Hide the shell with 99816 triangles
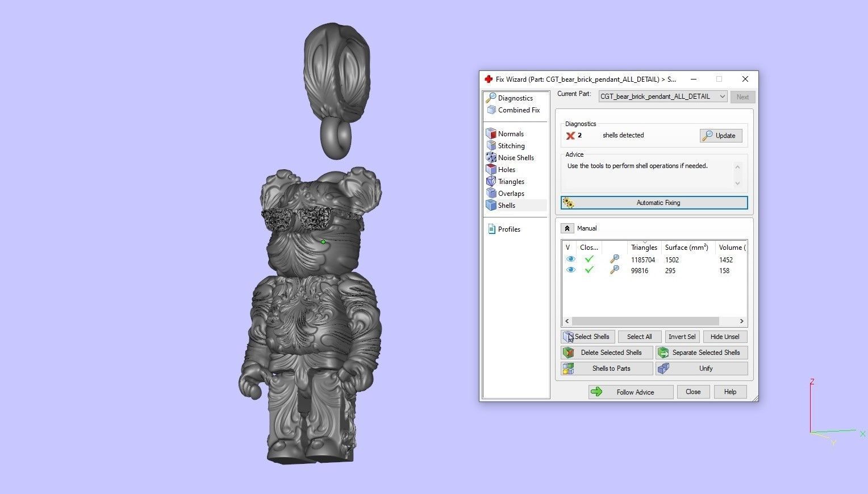Screen dimensions: 868x494 [570, 270]
